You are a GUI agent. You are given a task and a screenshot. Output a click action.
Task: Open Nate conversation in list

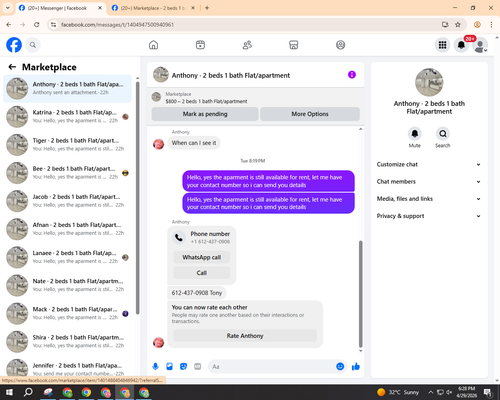tap(67, 285)
